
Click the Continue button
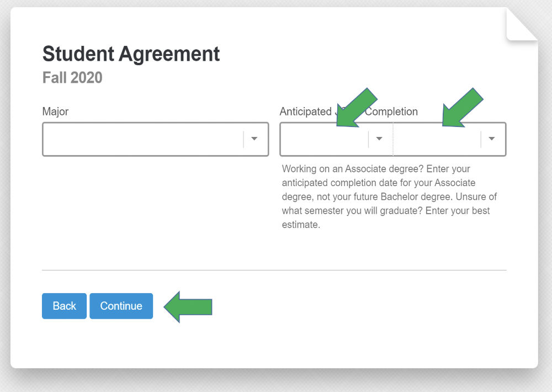coord(121,306)
